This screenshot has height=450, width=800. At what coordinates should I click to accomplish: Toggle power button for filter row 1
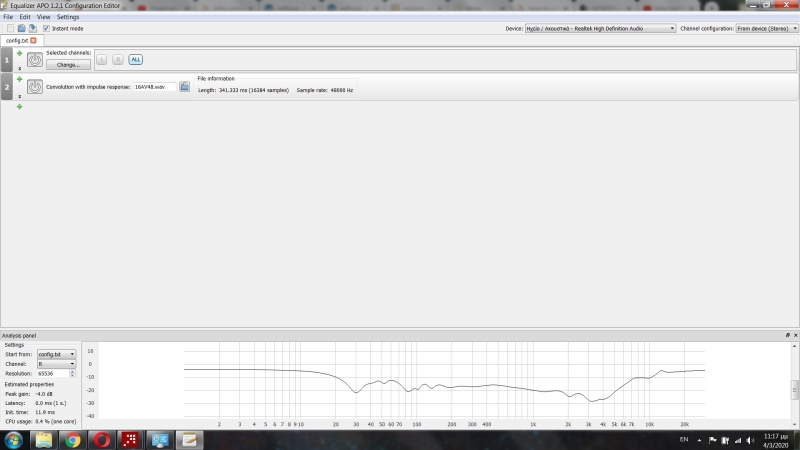[35, 60]
